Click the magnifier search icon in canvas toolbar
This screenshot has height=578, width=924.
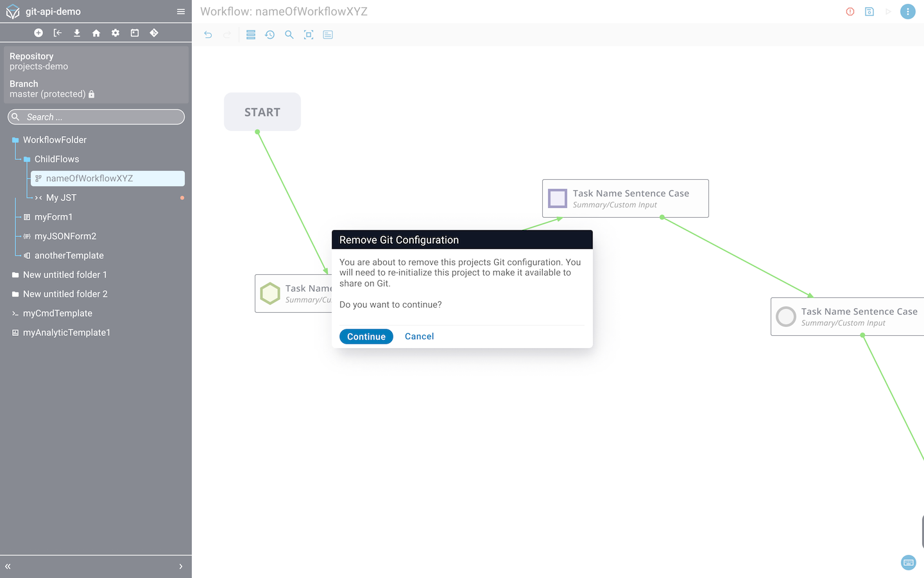[289, 35]
